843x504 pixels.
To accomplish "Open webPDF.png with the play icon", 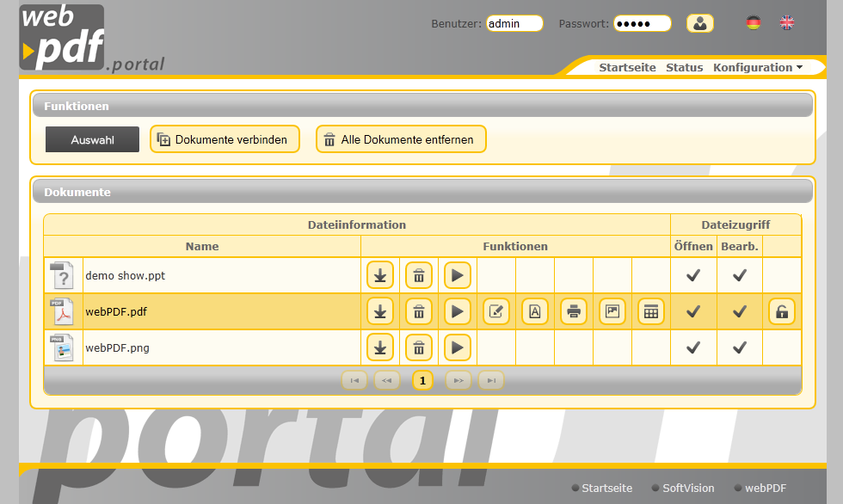I will pyautogui.click(x=458, y=347).
